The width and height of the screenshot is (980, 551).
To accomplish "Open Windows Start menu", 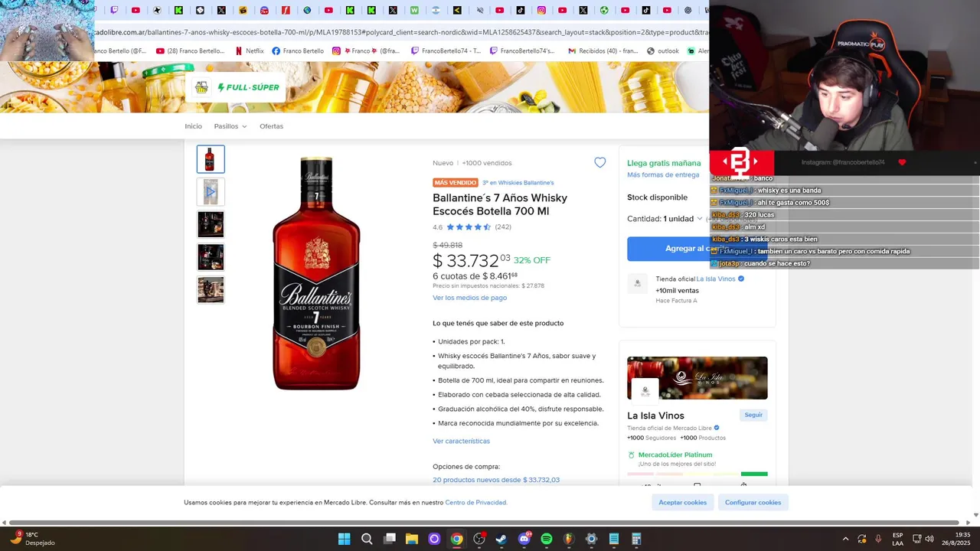I will tap(345, 539).
